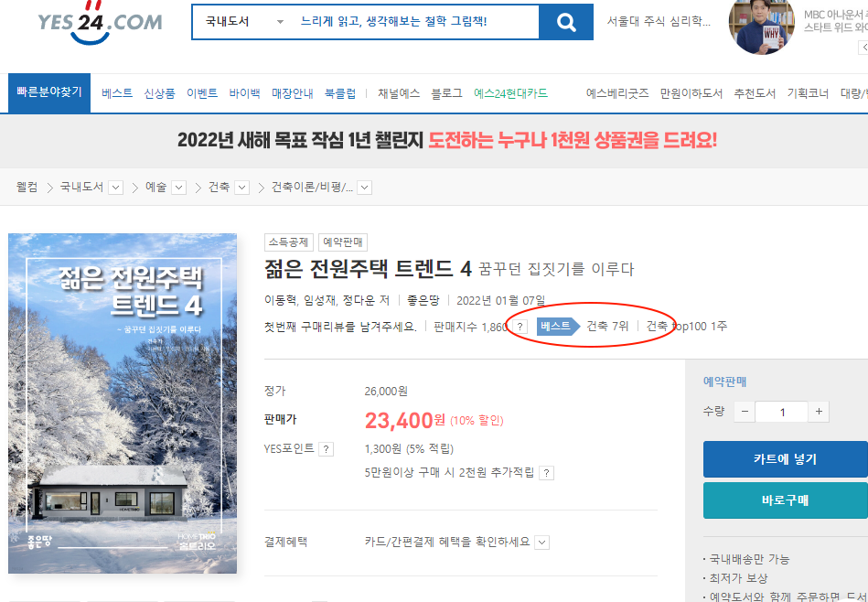Decrease quantity with minus button
The width and height of the screenshot is (868, 602).
click(745, 412)
